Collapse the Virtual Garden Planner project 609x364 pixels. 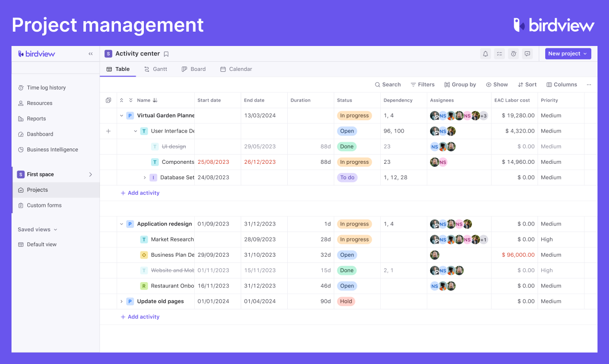tap(121, 115)
